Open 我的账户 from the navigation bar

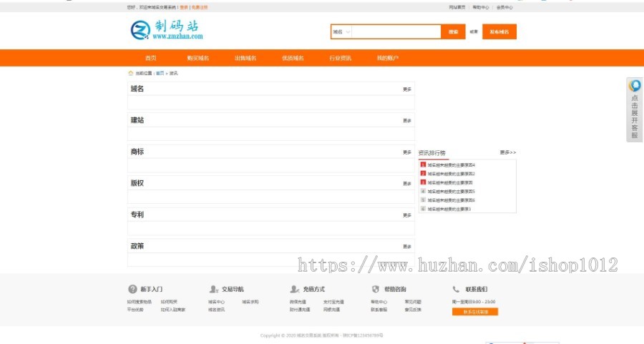[x=387, y=58]
